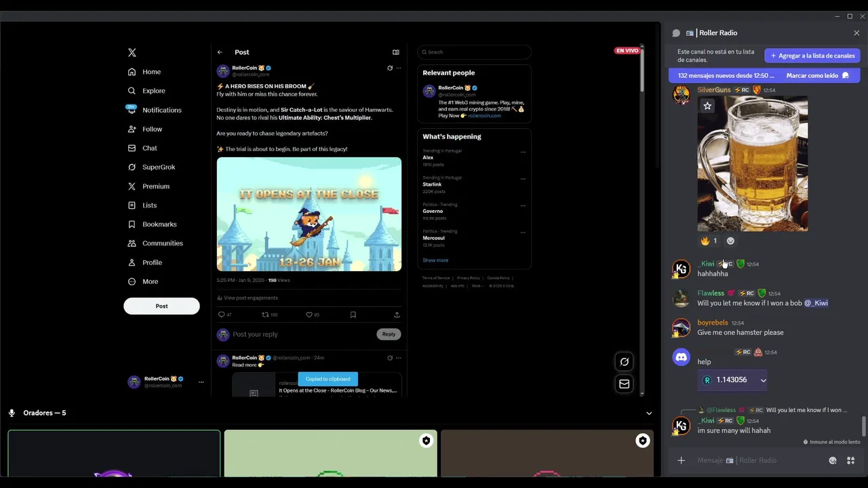Click the Communities icon in sidebar

132,243
